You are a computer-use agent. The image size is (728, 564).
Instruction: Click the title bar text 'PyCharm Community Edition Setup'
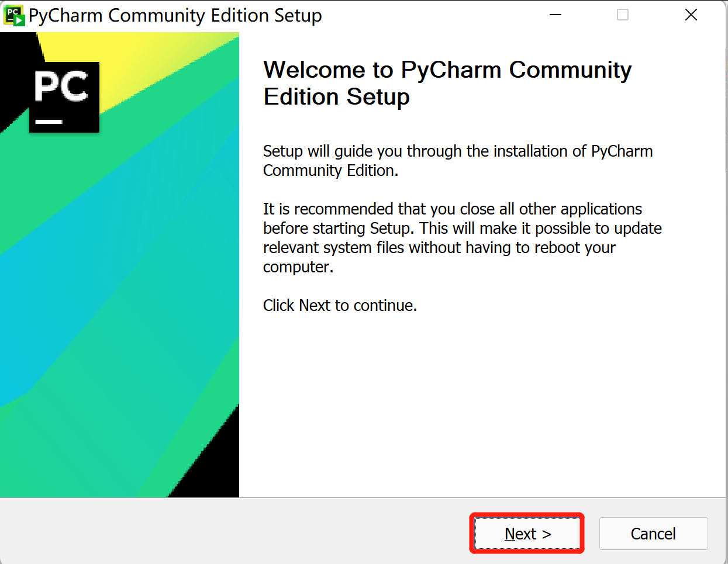pyautogui.click(x=175, y=16)
